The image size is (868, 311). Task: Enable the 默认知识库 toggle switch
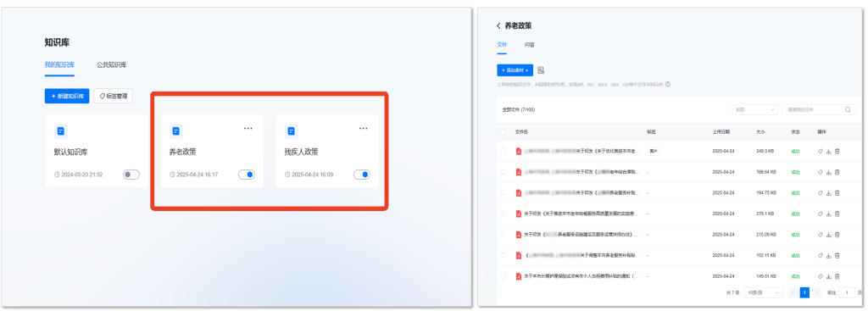(131, 175)
